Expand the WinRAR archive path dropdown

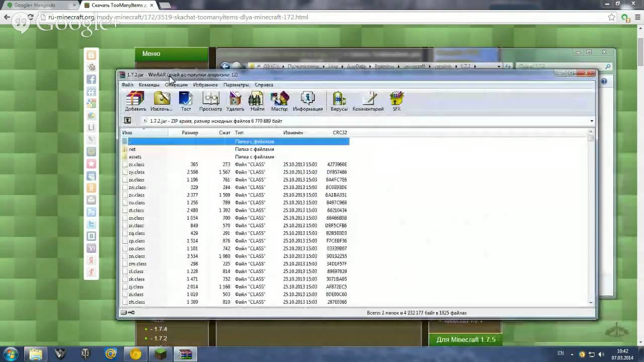pos(592,121)
